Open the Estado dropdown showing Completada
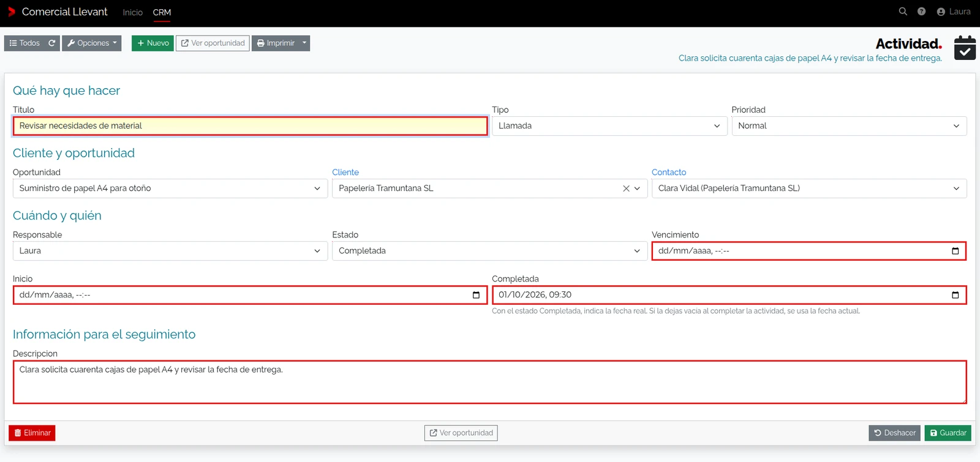This screenshot has width=980, height=462. [489, 251]
